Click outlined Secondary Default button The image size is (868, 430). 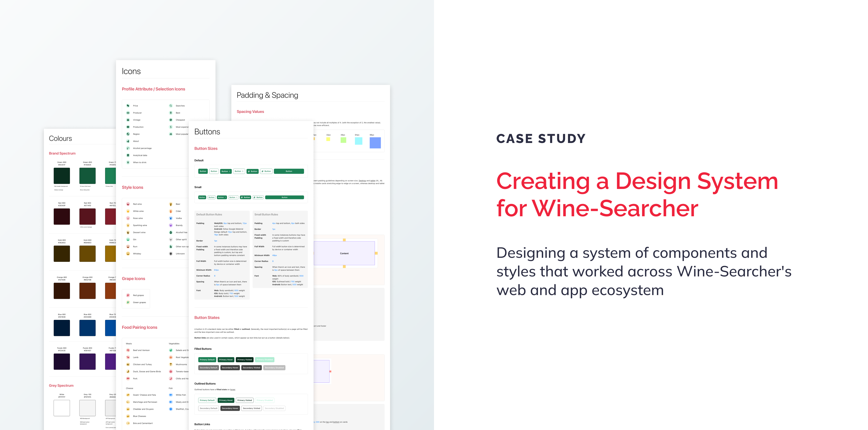click(209, 408)
